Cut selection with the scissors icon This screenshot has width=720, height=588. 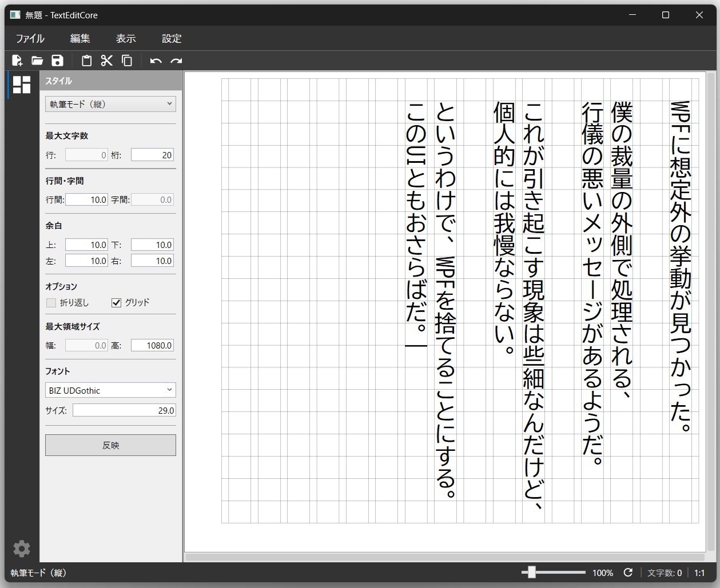click(x=107, y=61)
